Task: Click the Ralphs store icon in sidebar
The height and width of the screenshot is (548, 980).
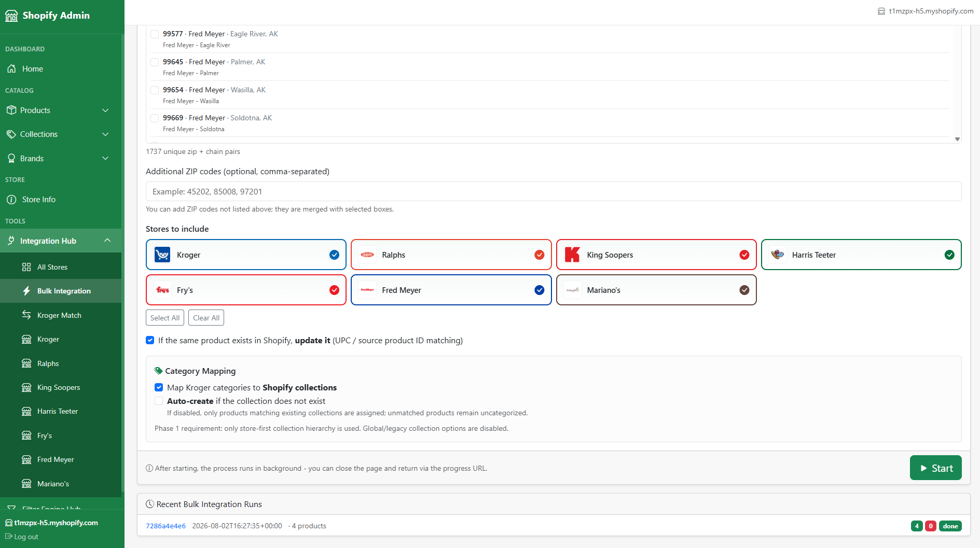Action: (x=26, y=364)
